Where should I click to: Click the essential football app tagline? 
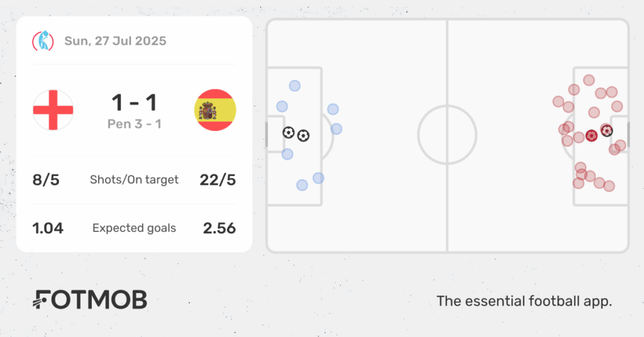click(524, 301)
